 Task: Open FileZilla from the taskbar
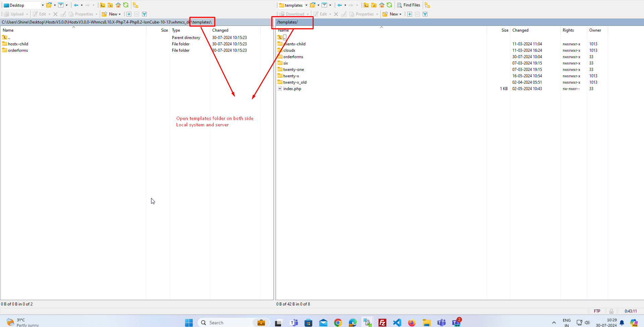pos(382,323)
